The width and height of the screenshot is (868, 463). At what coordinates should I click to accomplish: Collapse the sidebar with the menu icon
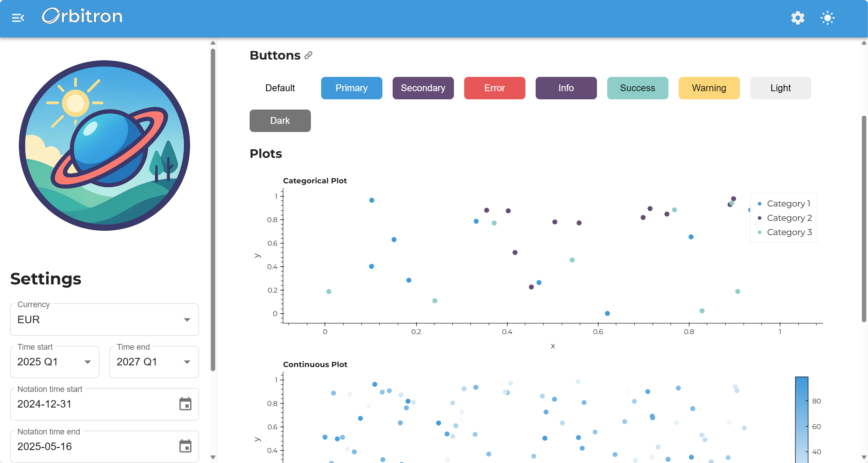[18, 18]
